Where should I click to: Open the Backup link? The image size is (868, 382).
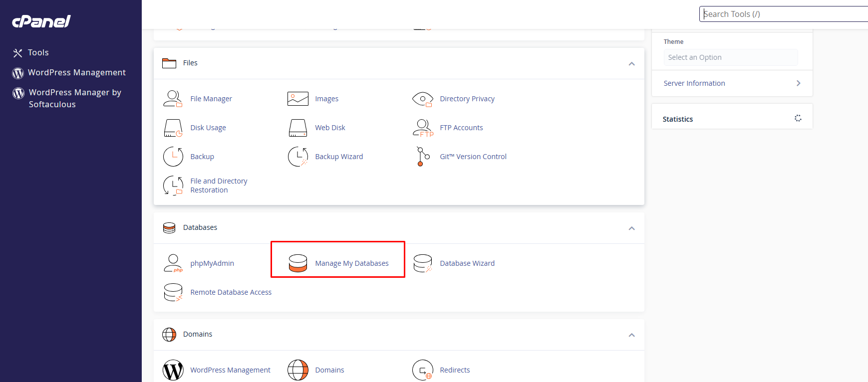202,157
